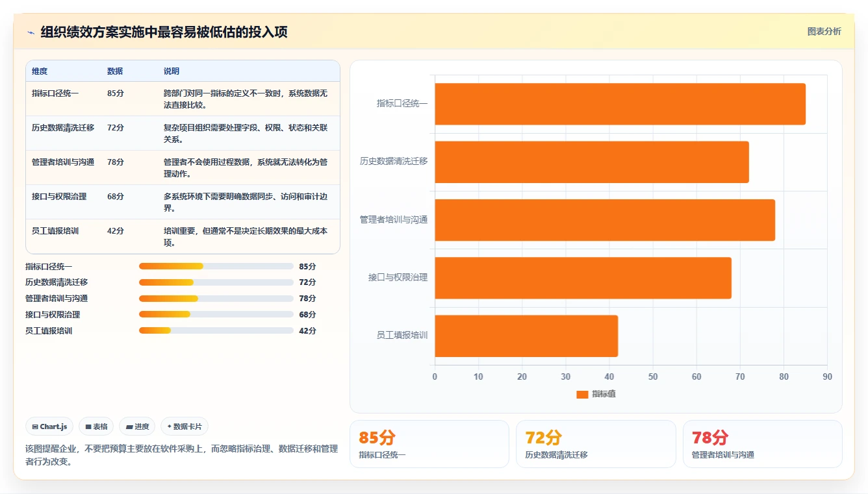Screen dimensions: 868x494
Task: Click the 员工填报培训 table row name
Action: pos(55,231)
